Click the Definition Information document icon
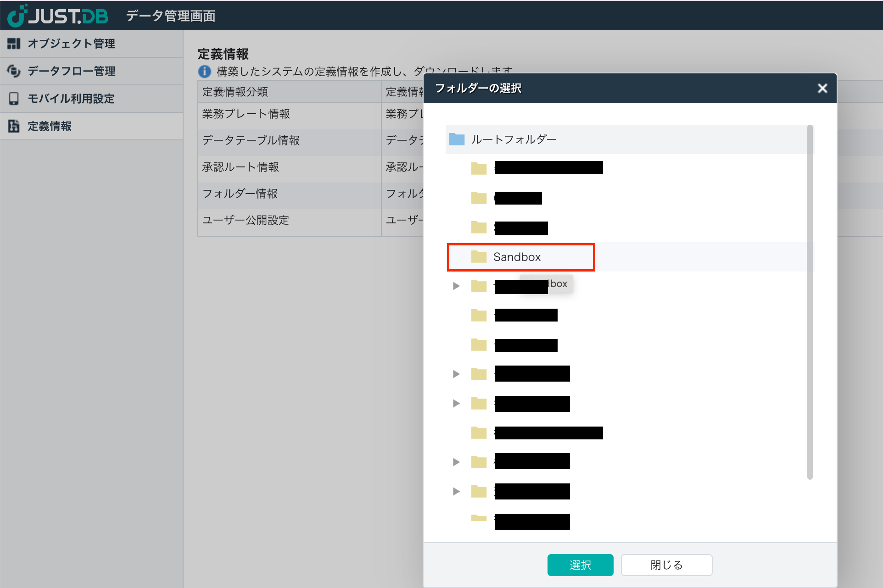 point(14,126)
